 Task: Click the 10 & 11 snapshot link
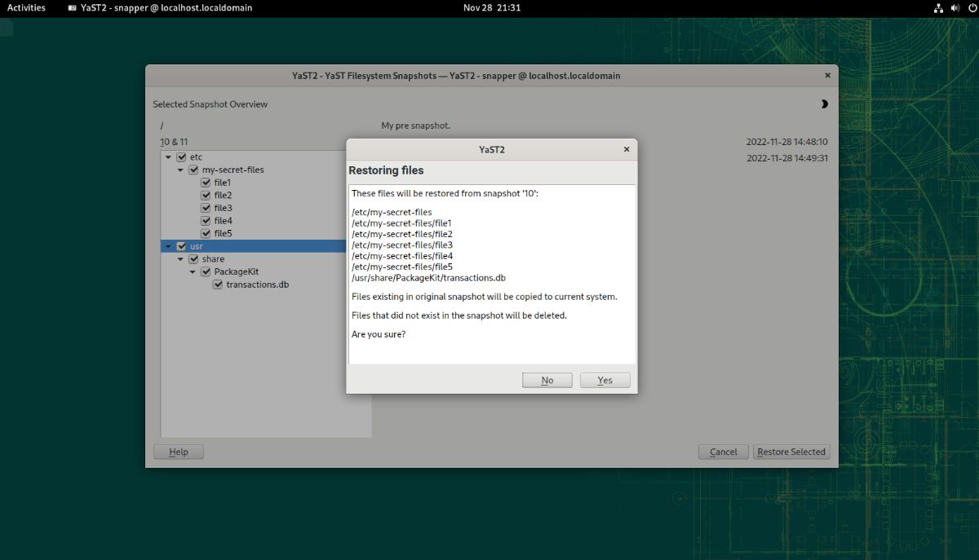(174, 140)
